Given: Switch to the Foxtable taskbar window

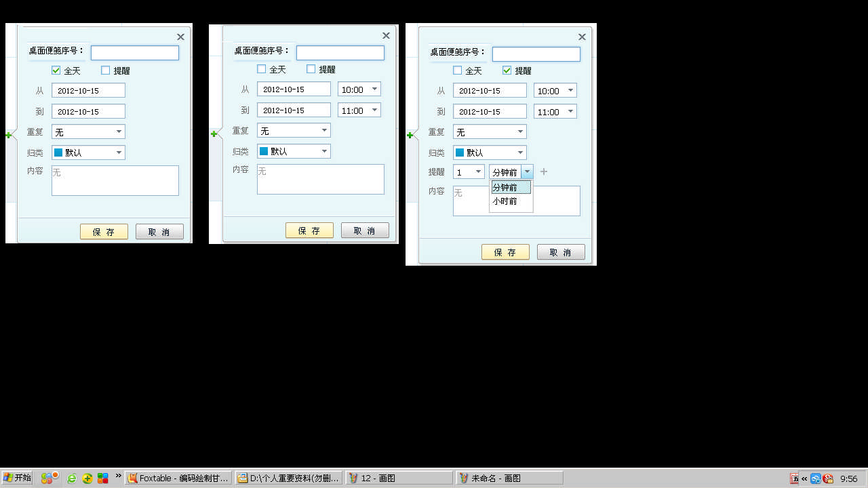Looking at the screenshot, I should 178,479.
